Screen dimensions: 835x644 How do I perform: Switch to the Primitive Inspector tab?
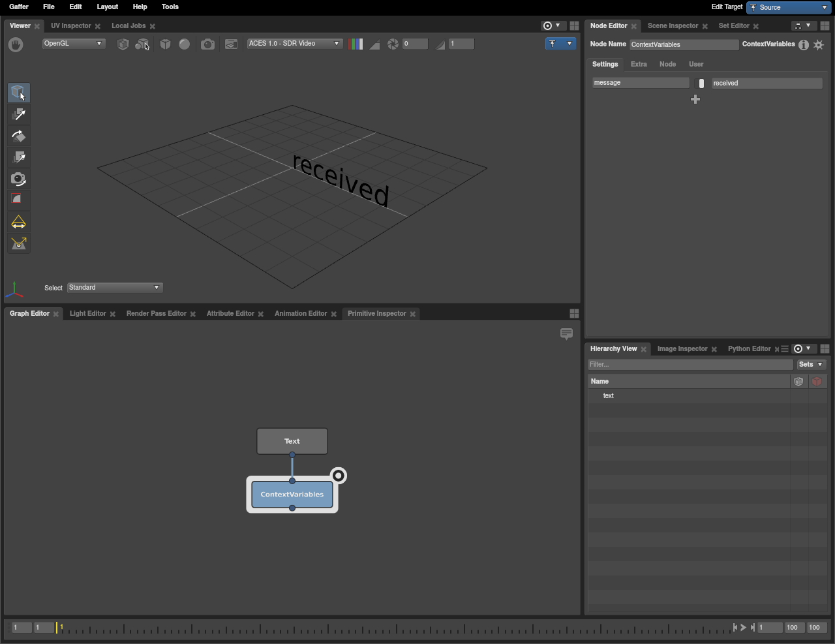[x=376, y=313]
